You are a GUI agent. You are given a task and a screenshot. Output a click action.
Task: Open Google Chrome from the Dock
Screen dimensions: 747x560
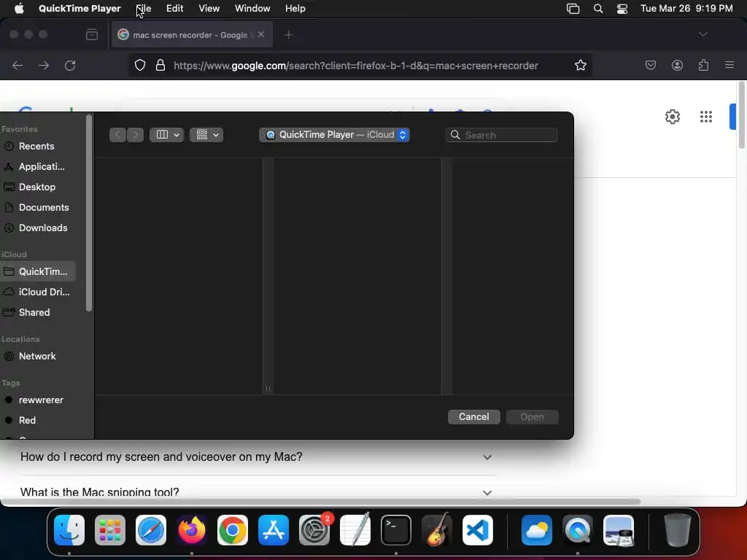click(233, 530)
